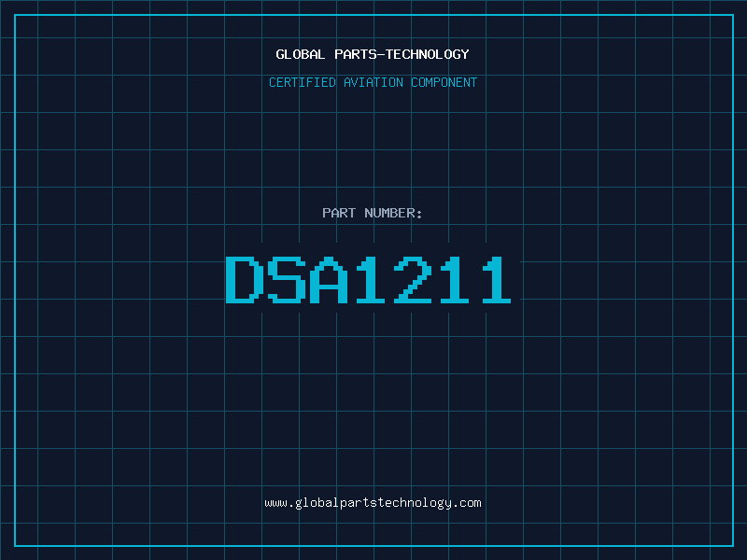
Task: Click the word GLOBAL in the header
Action: [300, 54]
